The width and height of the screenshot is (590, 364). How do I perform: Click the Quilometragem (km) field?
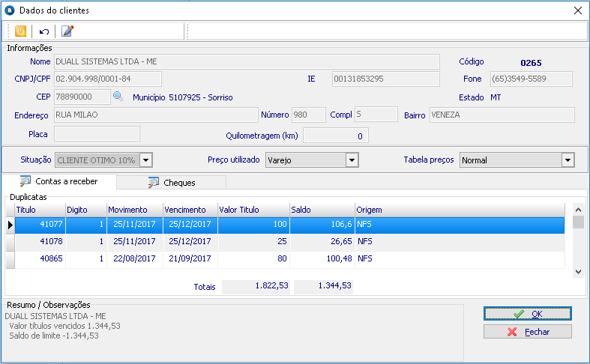(336, 136)
